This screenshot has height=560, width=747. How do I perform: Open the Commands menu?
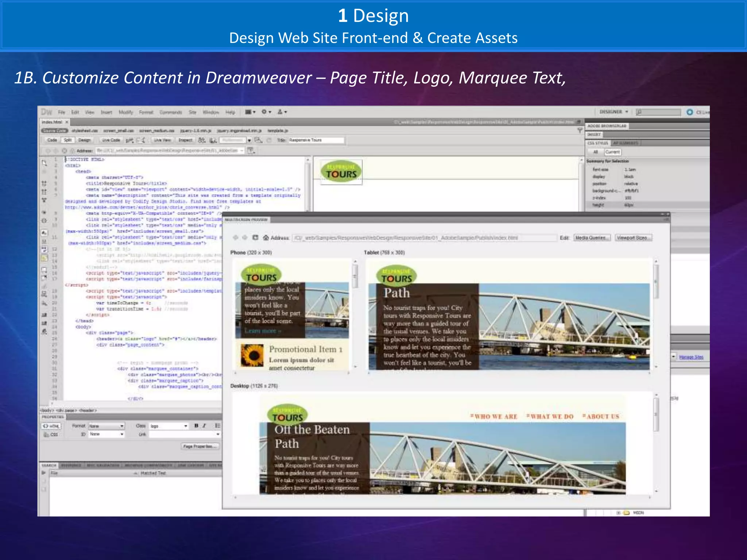click(x=170, y=112)
